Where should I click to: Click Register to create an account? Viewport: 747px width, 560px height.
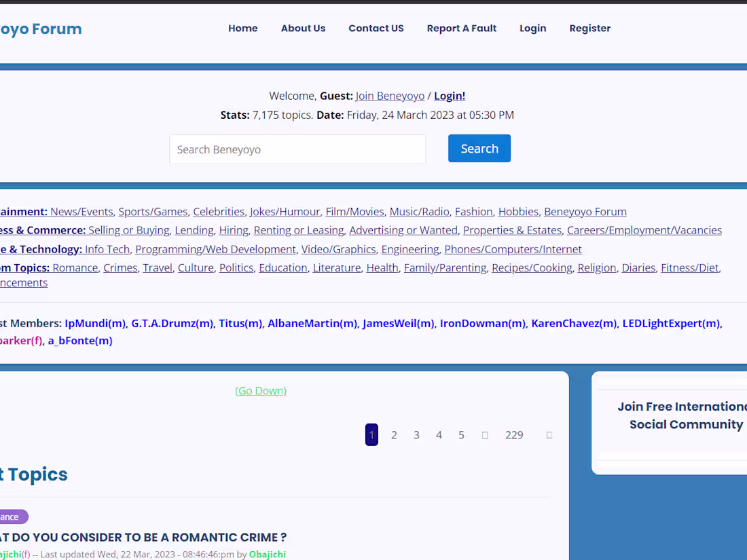click(x=589, y=28)
